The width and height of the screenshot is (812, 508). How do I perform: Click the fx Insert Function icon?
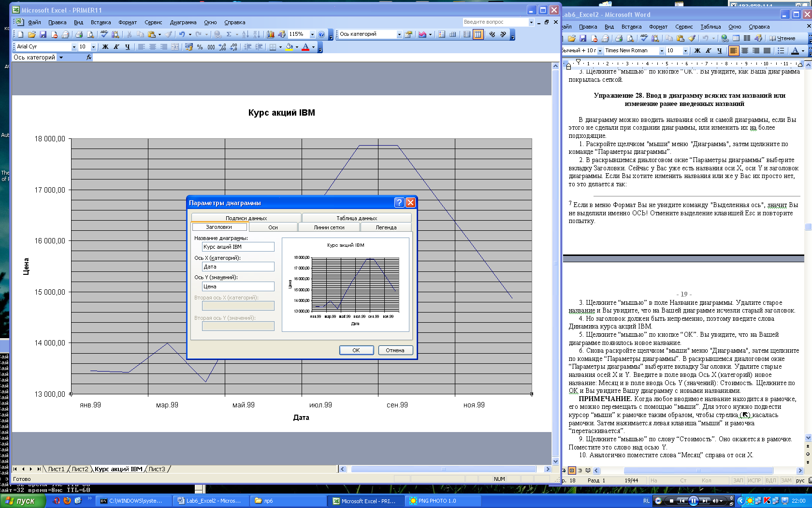89,57
